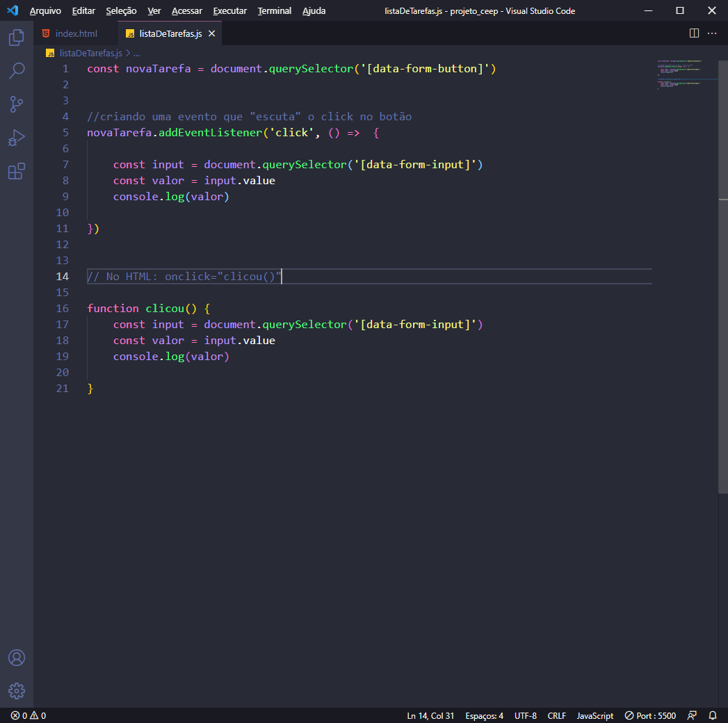Open the notifications bell in status bar

713,715
